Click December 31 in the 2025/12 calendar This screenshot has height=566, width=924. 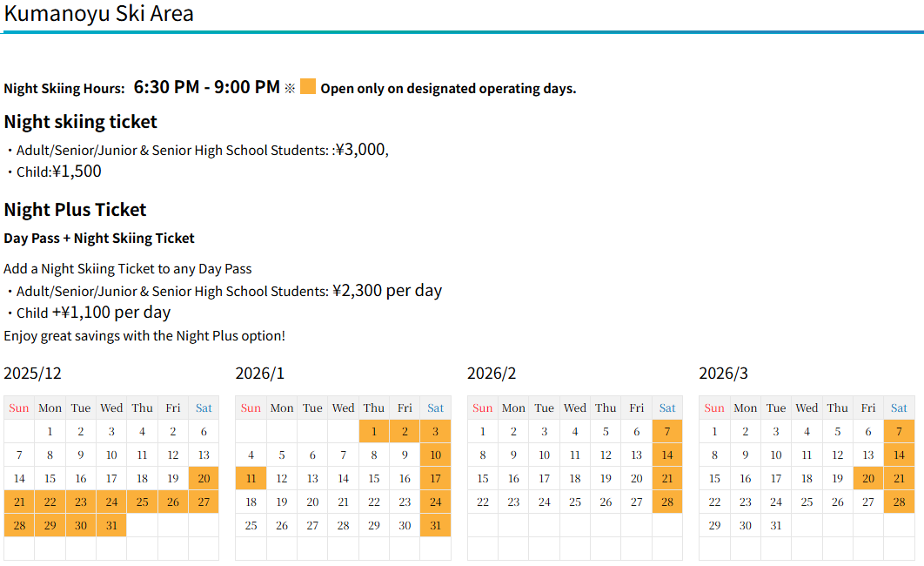tap(111, 525)
